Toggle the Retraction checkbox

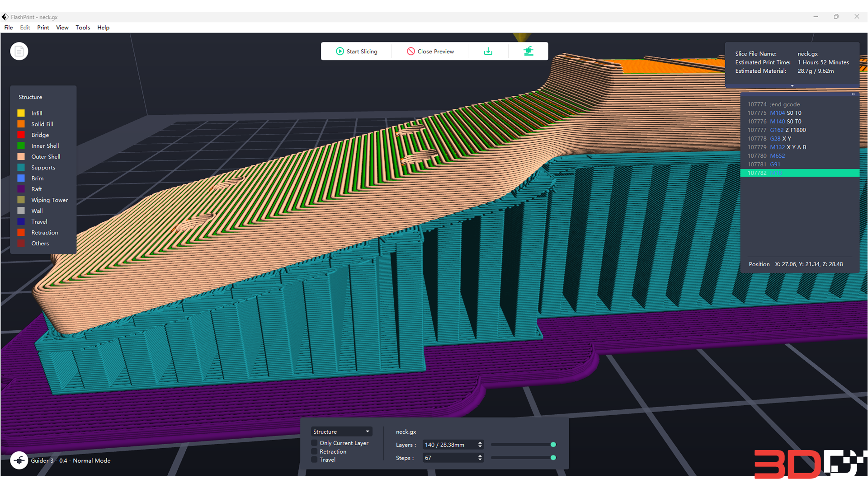(x=314, y=451)
